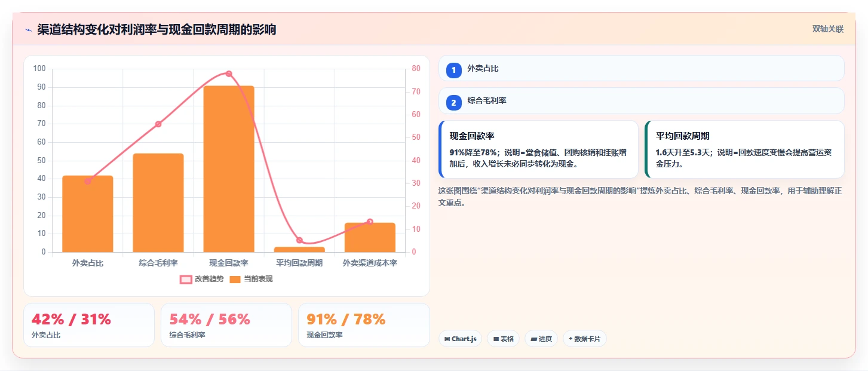868x371 pixels.
Task: Click the number 1 badge icon
Action: click(453, 70)
